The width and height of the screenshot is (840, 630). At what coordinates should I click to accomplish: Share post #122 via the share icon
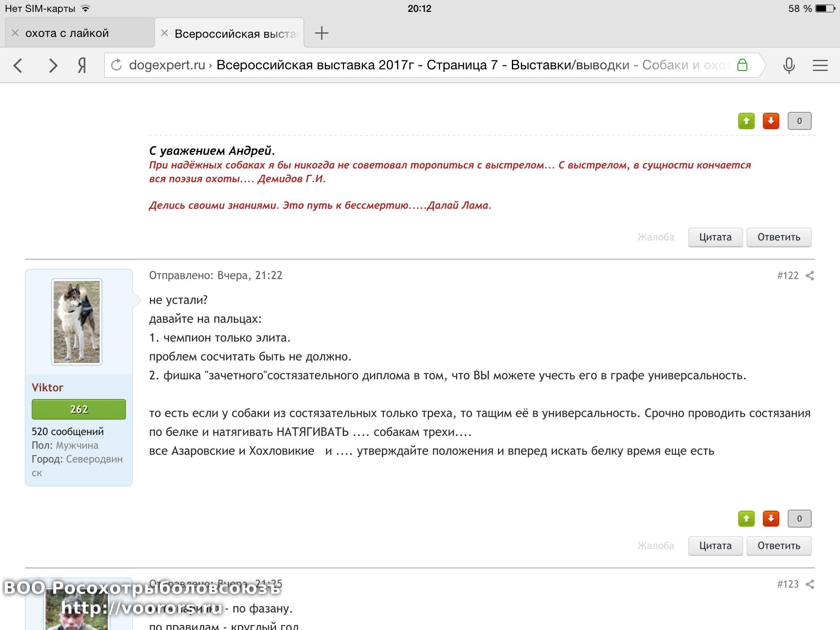pyautogui.click(x=810, y=276)
